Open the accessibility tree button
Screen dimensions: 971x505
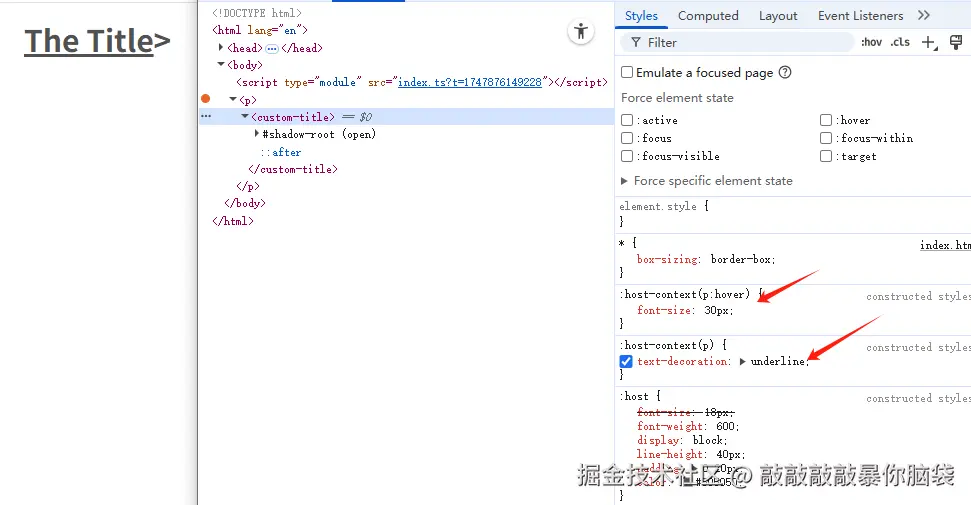[581, 32]
